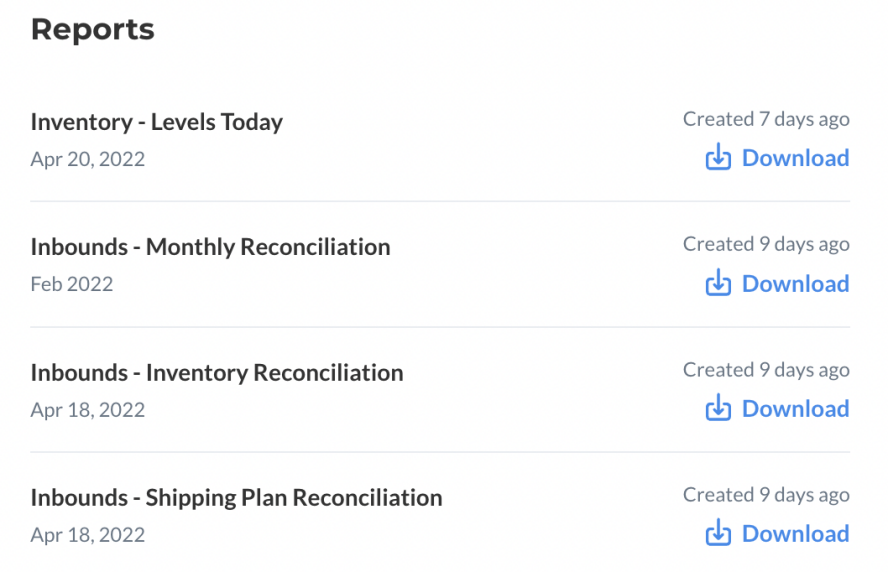This screenshot has height=572, width=888.
Task: Open the Inbounds - Monthly Reconciliation report title
Action: tap(210, 247)
